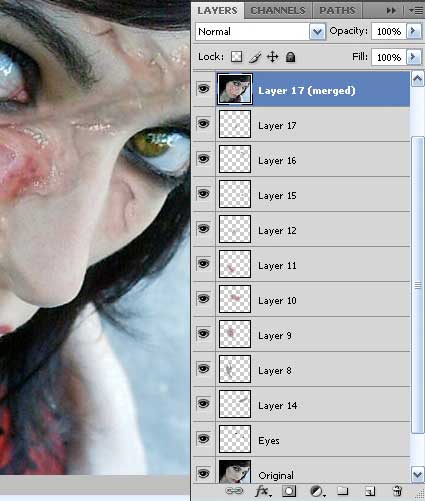Screen dimensions: 425x501
Task: Hide Layer 11
Action: coord(204,264)
